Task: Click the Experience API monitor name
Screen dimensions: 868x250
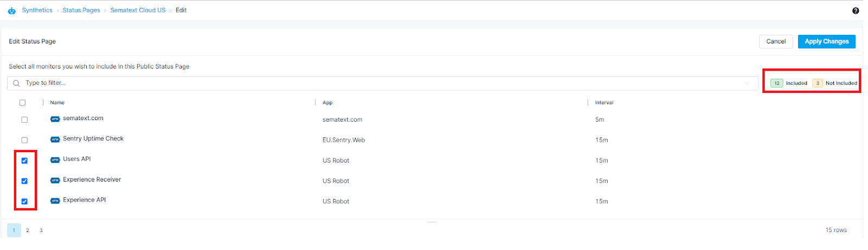Action: click(x=84, y=200)
